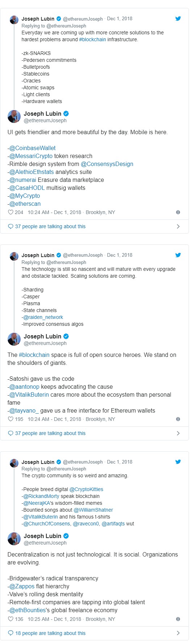Follow the #blockchain hashtag in the first reply
Screen dimensions: 190x644
coord(93,39)
